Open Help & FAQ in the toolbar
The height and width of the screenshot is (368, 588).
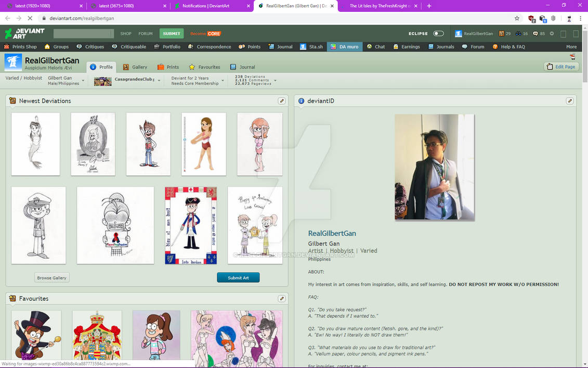(508, 46)
